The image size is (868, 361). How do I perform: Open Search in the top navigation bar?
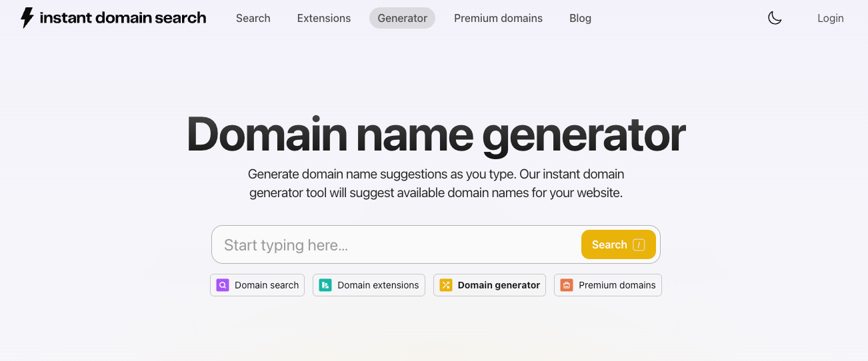253,18
